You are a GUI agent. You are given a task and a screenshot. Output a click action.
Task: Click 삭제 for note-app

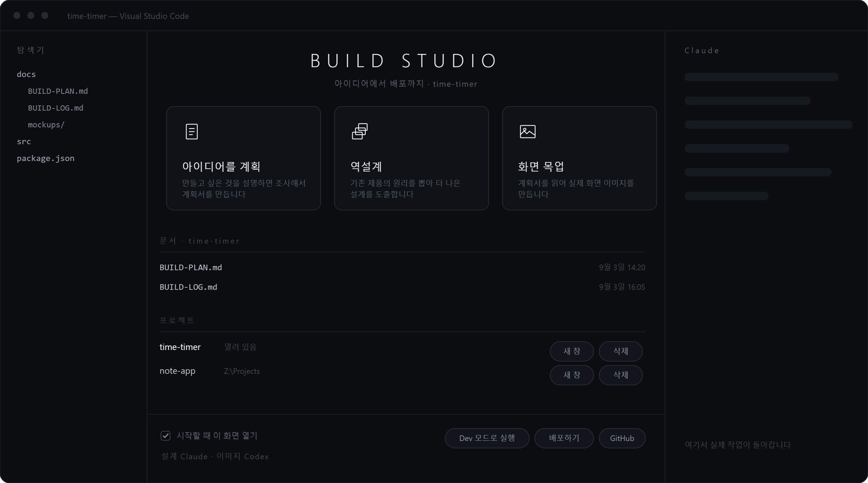(x=621, y=375)
